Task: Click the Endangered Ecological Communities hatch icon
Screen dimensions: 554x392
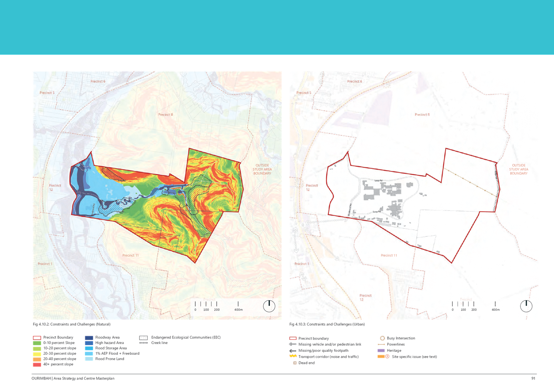Action: 144,338
